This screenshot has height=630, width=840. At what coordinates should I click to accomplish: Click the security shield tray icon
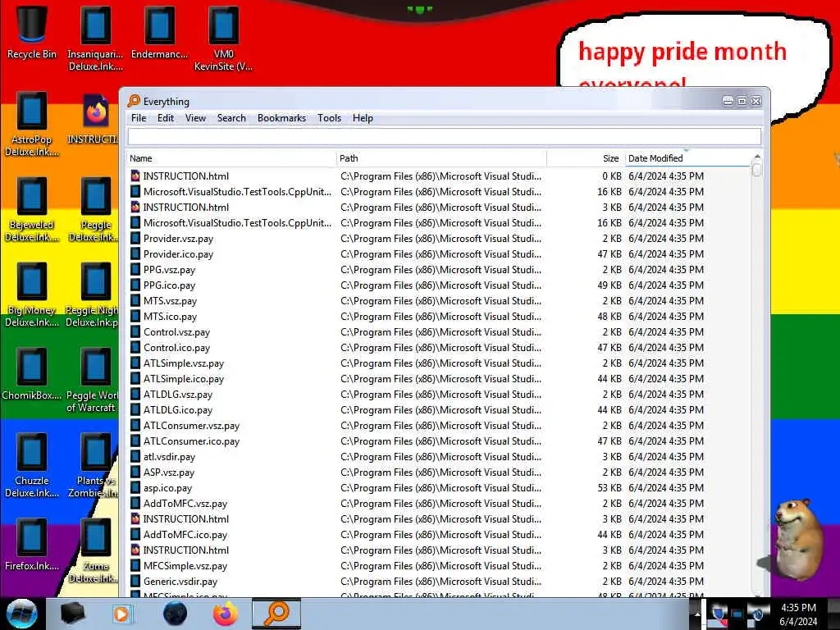[x=719, y=614]
